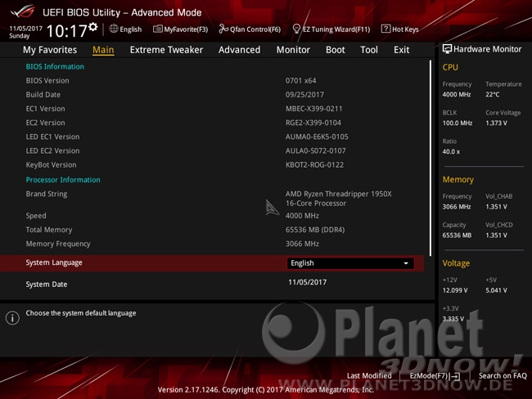Open the Tool tab
Viewport: 532px width, 399px height.
click(x=369, y=50)
